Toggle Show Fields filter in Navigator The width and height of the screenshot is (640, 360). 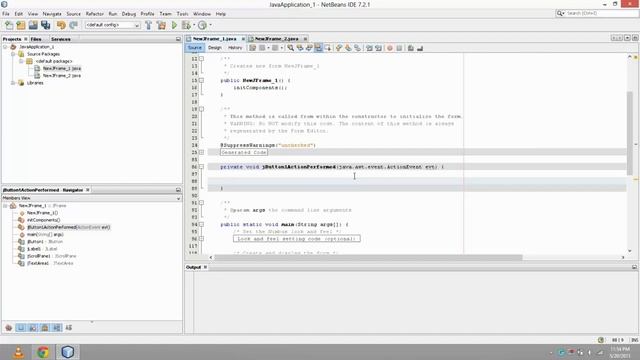pyautogui.click(x=21, y=328)
